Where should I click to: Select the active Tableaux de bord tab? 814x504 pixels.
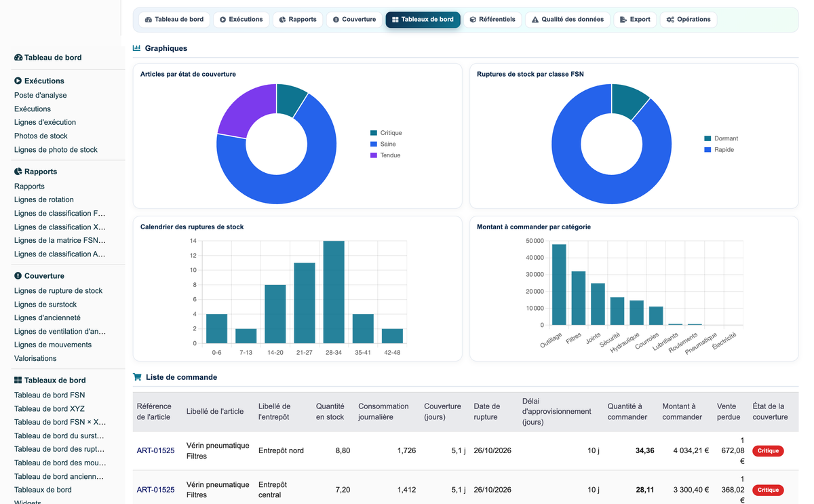pos(423,20)
